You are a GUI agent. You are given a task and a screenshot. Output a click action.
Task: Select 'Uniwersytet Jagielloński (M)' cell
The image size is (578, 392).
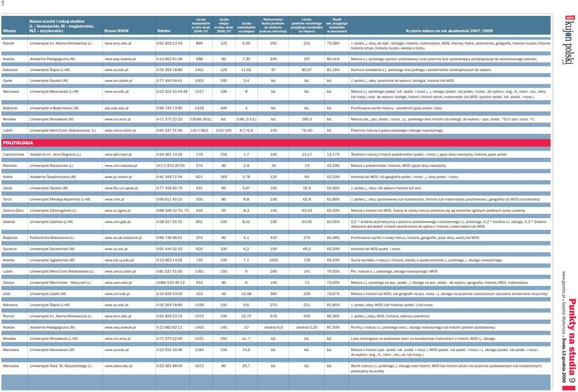tap(52, 260)
